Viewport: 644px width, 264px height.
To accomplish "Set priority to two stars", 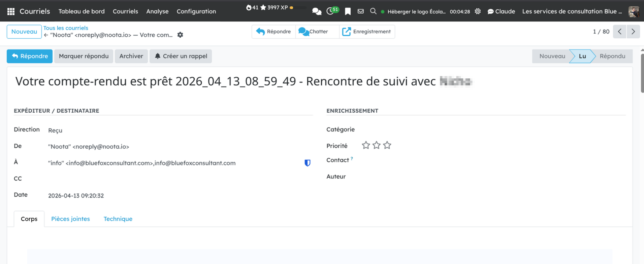I will coord(377,145).
